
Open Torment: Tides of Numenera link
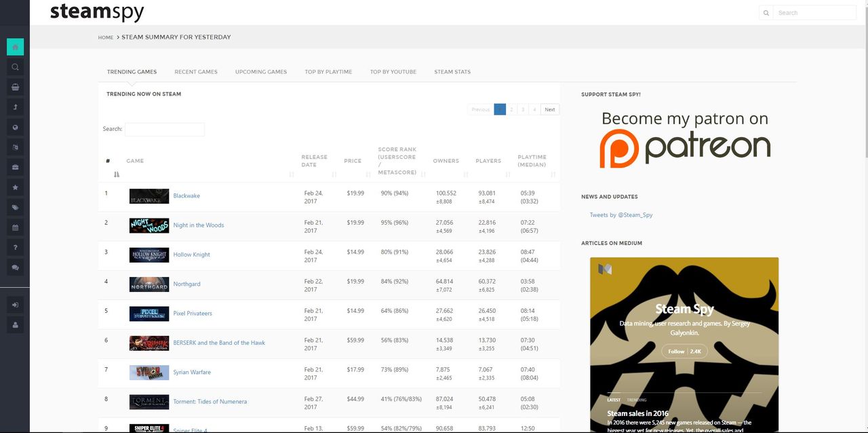pyautogui.click(x=210, y=402)
